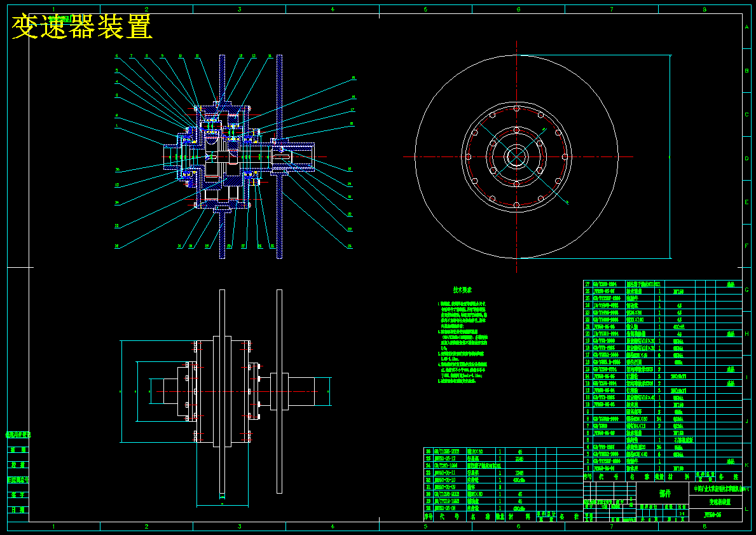This screenshot has height=535, width=756.
Task: Click zone number 7 on bottom border
Action: coord(612,526)
